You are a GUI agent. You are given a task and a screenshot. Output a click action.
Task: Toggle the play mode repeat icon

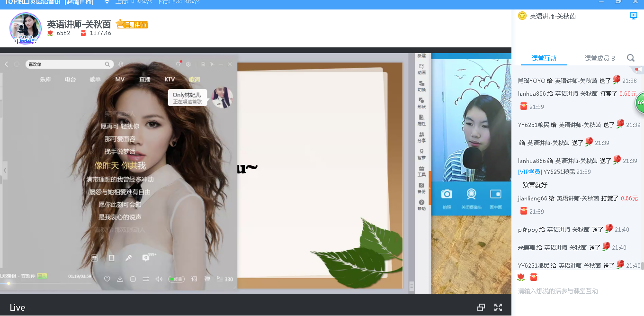[x=146, y=279]
